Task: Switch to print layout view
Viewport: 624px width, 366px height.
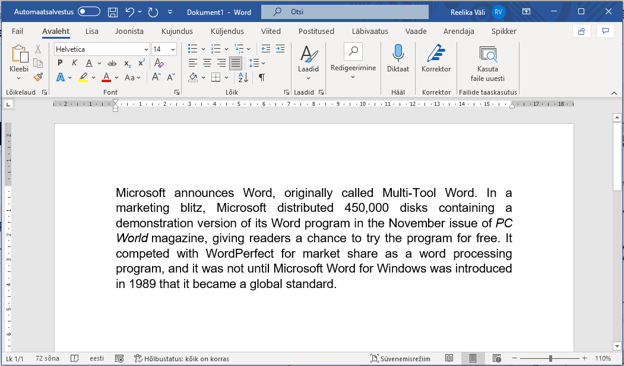Action: (473, 358)
